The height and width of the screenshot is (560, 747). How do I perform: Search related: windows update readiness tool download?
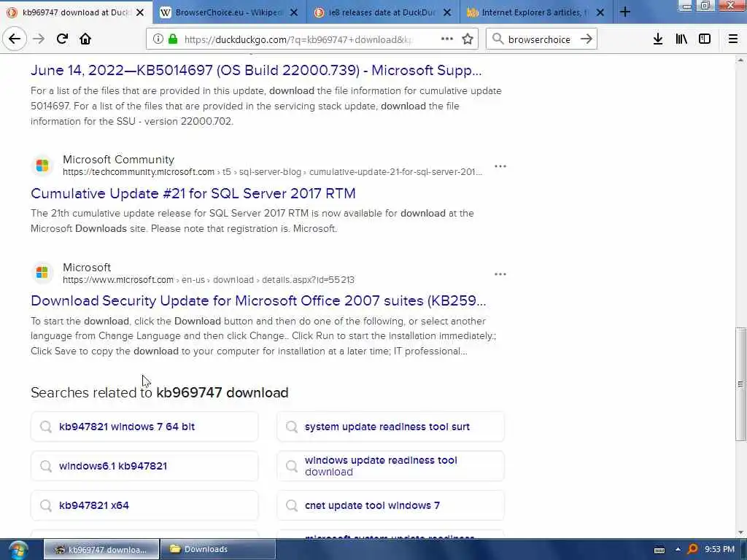pyautogui.click(x=390, y=466)
